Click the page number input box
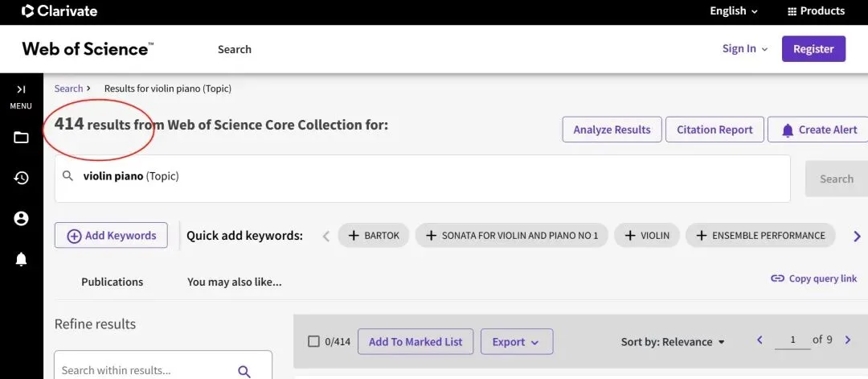 point(792,340)
